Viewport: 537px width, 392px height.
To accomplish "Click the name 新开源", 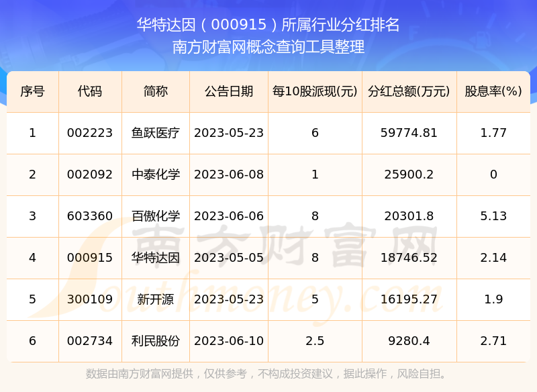I will 156,299.
